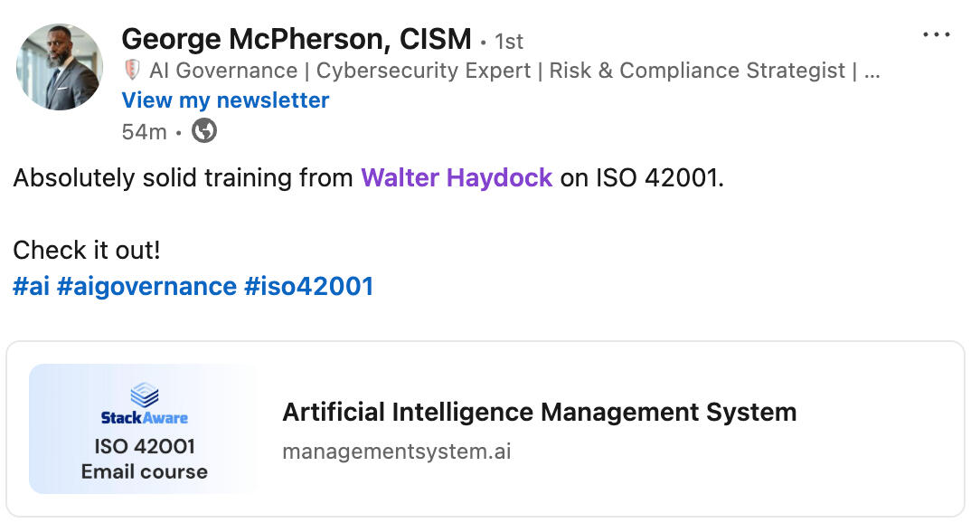This screenshot has width=980, height=523.
Task: Open the #aigovernance hashtag
Action: (146, 287)
